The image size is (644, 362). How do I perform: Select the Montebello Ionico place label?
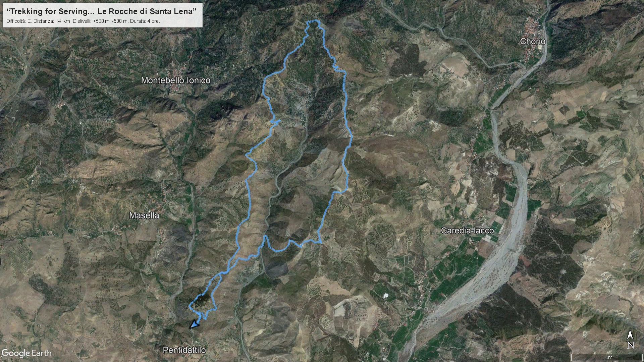click(175, 80)
